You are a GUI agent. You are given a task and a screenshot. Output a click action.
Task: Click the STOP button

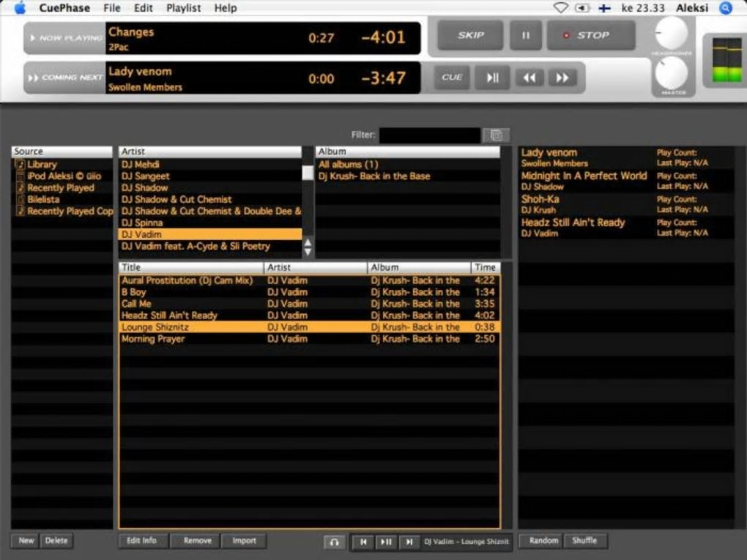[x=591, y=35]
